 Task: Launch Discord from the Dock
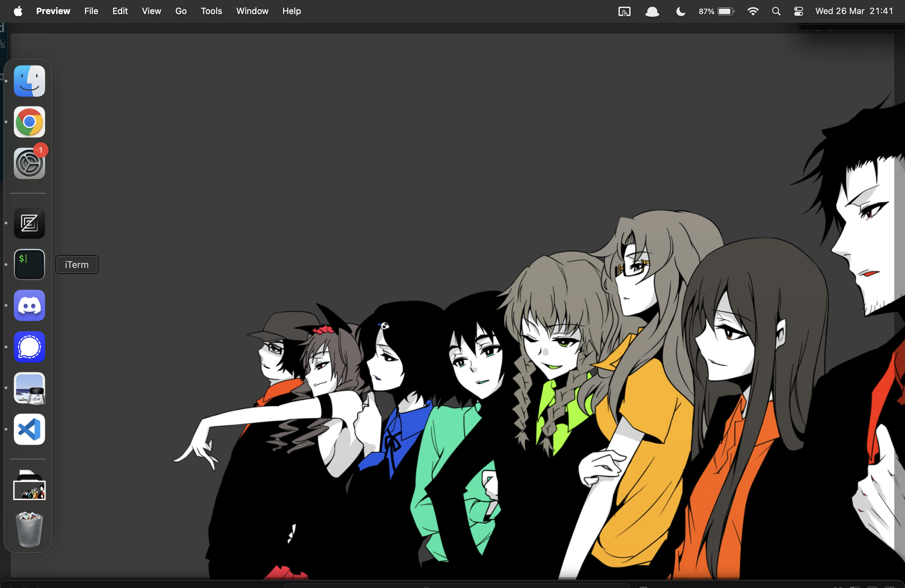click(x=29, y=305)
